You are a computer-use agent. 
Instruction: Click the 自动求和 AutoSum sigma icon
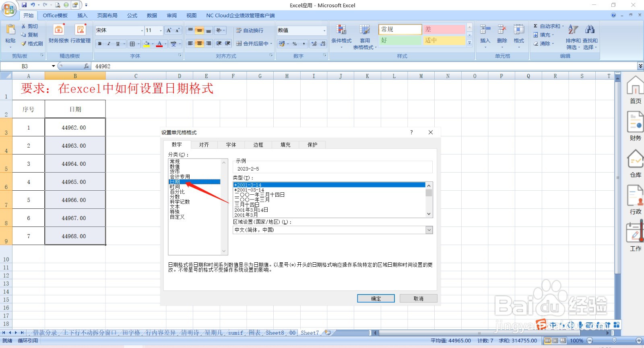[535, 26]
